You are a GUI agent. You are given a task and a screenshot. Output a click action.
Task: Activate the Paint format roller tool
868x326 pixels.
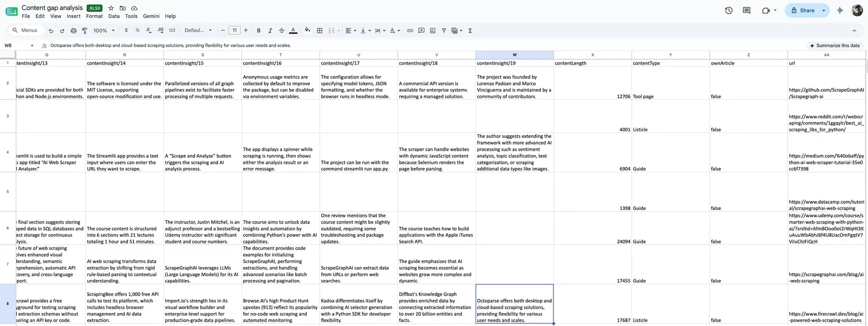pos(84,31)
